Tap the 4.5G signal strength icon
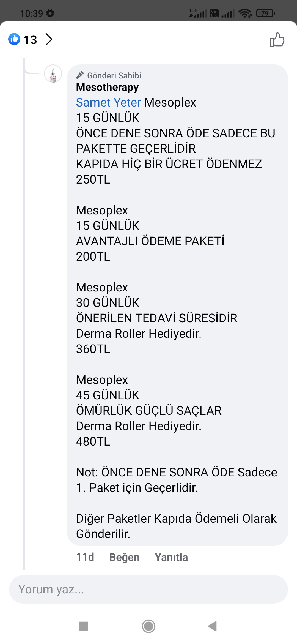 197,13
